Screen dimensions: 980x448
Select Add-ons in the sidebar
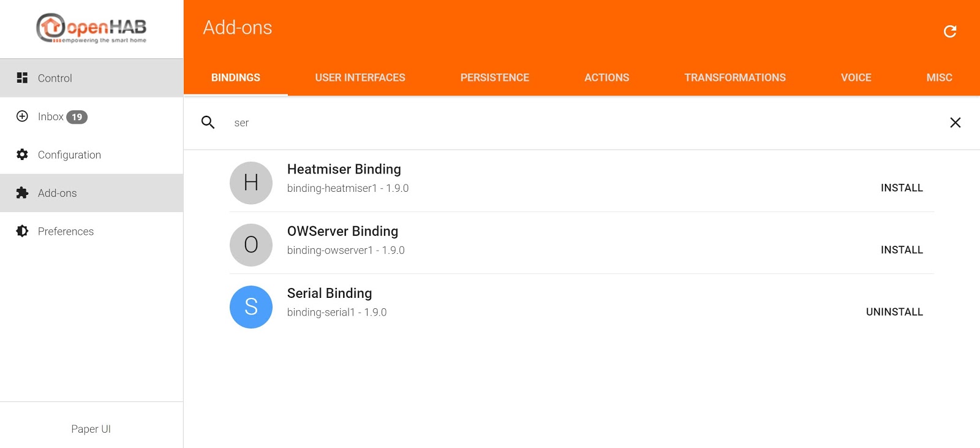pos(92,193)
